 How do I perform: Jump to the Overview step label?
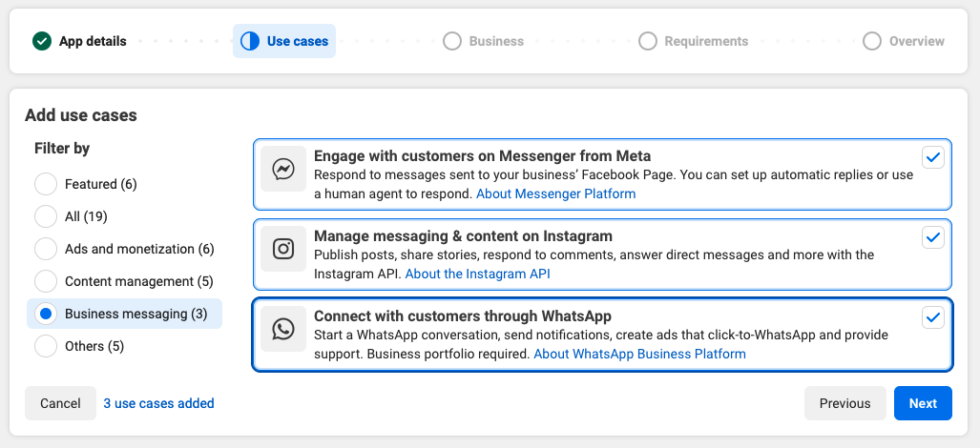click(917, 41)
